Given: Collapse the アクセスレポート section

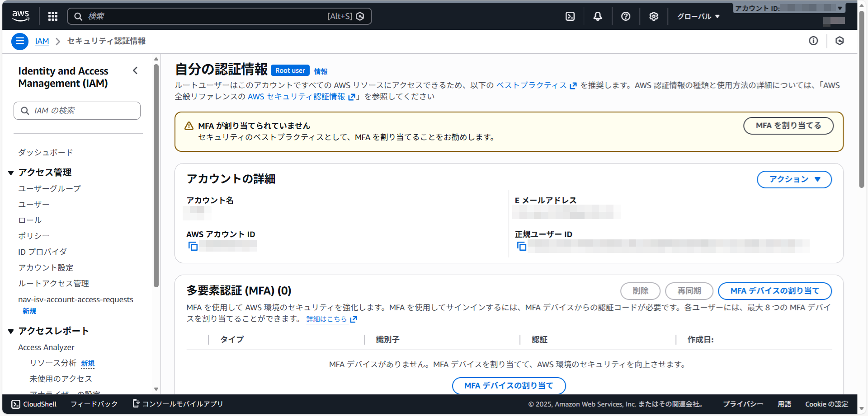Looking at the screenshot, I should pyautogui.click(x=11, y=331).
